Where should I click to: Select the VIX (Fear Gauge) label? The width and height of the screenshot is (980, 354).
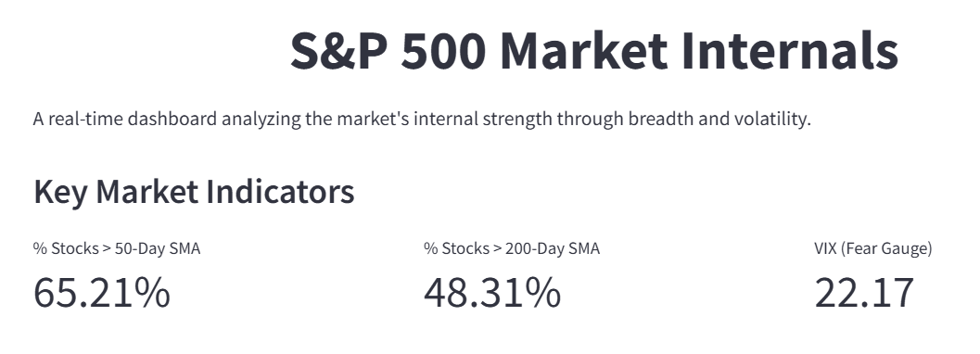(873, 248)
